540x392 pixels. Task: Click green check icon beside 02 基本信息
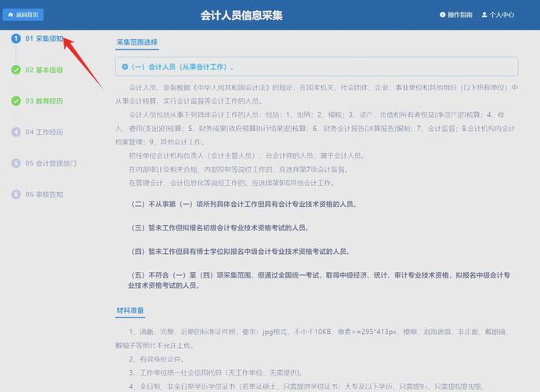point(16,70)
